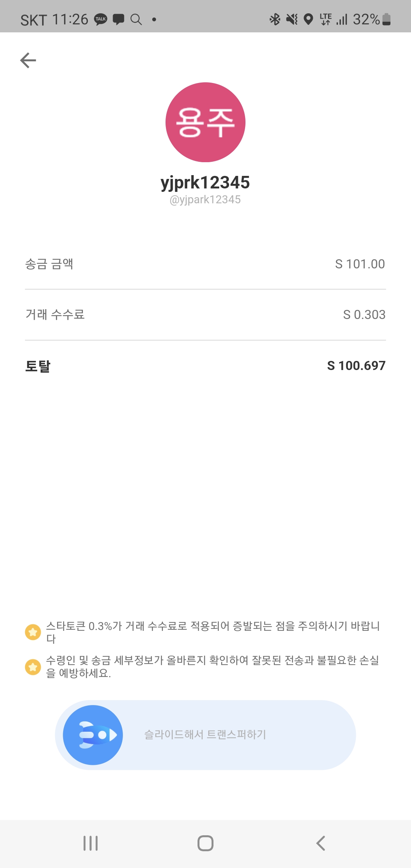The height and width of the screenshot is (868, 411).
Task: Tap the first yellow star notice icon
Action: click(33, 632)
